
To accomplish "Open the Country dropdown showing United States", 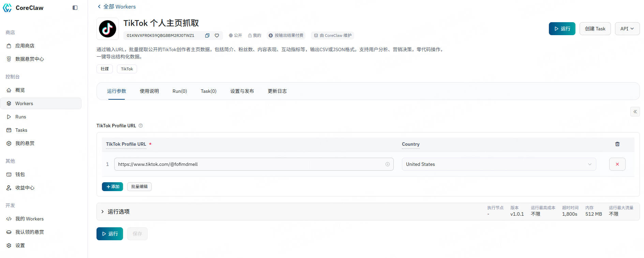I will pyautogui.click(x=498, y=164).
